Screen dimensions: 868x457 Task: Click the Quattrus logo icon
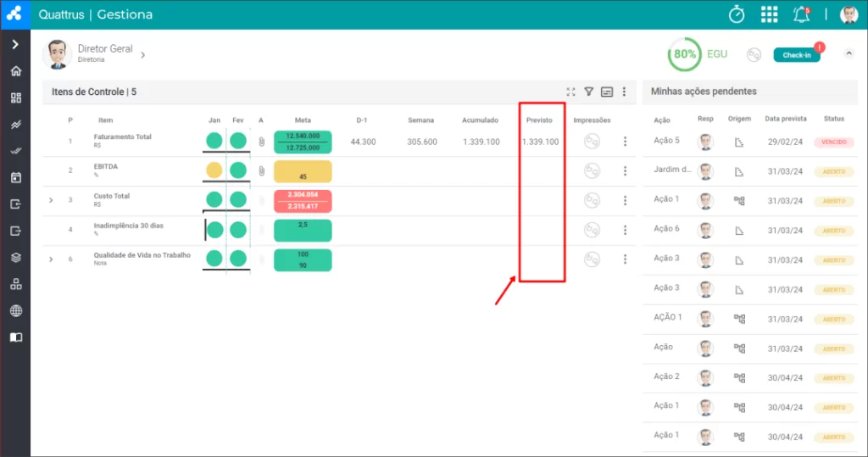point(15,14)
